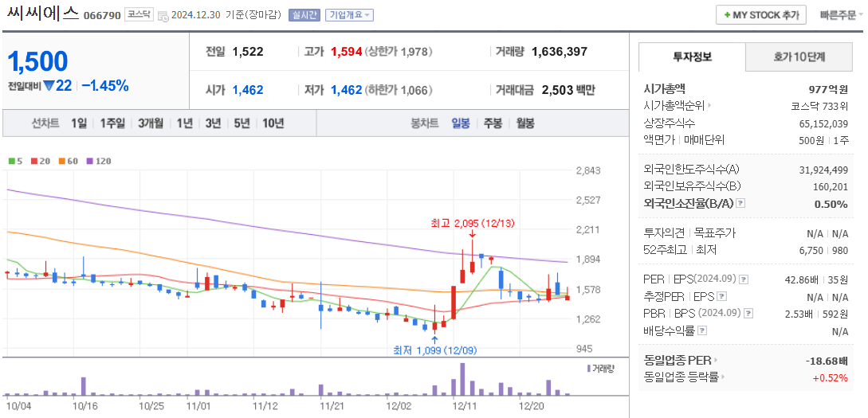868x418 pixels.
Task: Click the stock code 066790
Action: pyautogui.click(x=102, y=15)
